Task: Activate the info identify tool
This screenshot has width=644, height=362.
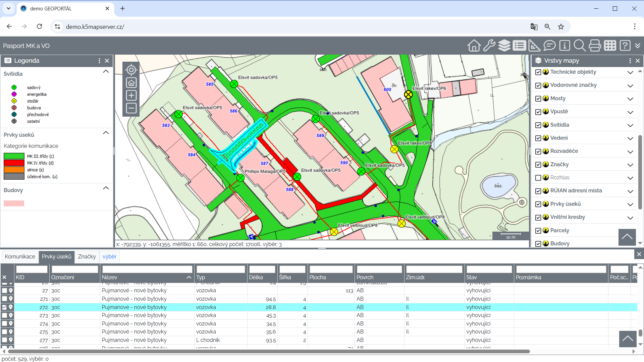Action: click(565, 46)
